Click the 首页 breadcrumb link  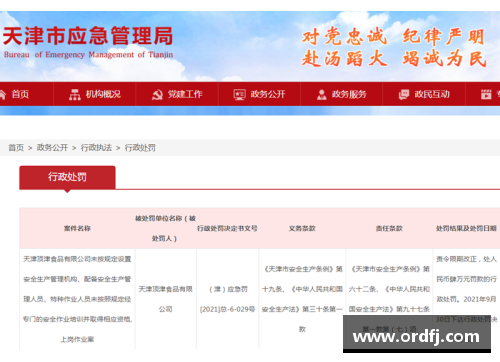(16, 148)
